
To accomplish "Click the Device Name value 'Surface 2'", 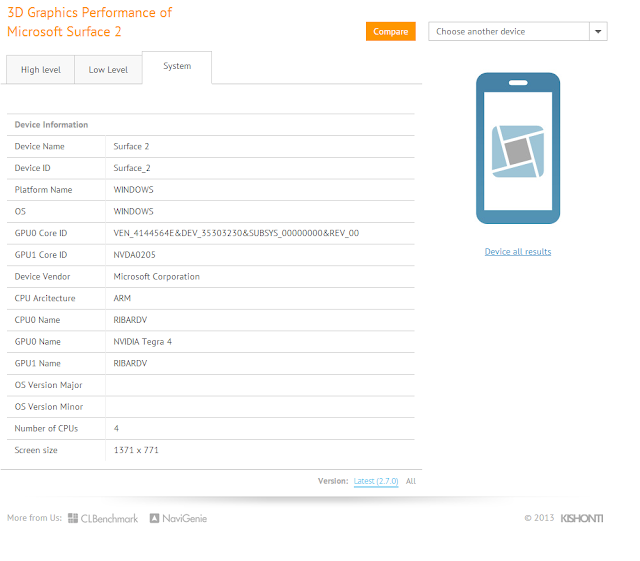I will pyautogui.click(x=131, y=146).
